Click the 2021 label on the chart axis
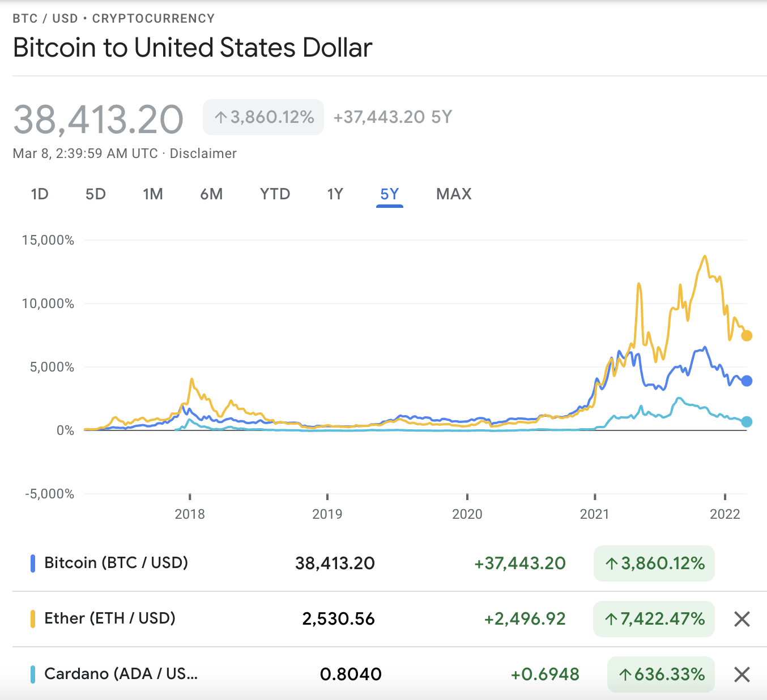This screenshot has height=700, width=767. pyautogui.click(x=595, y=515)
